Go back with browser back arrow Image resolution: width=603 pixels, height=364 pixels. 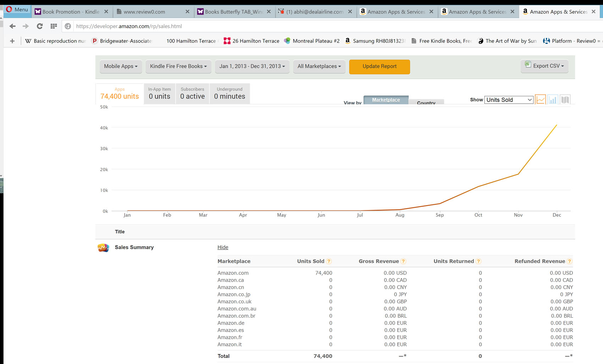click(x=12, y=26)
